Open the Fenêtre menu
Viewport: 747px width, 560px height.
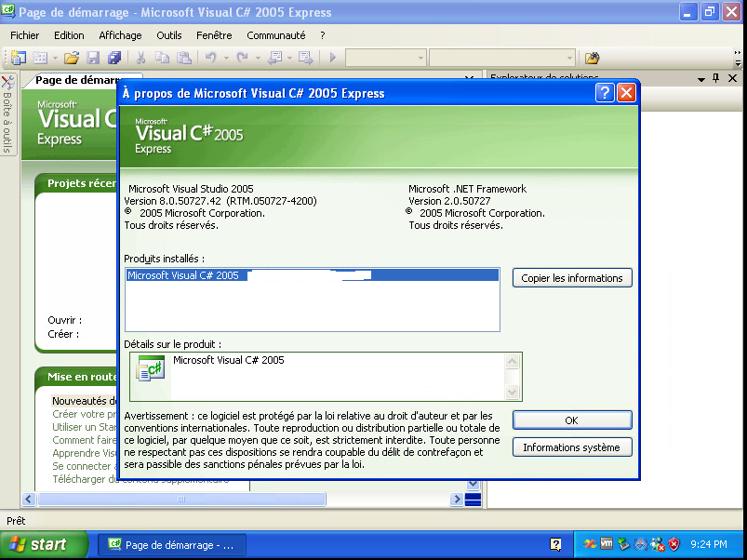pos(214,35)
